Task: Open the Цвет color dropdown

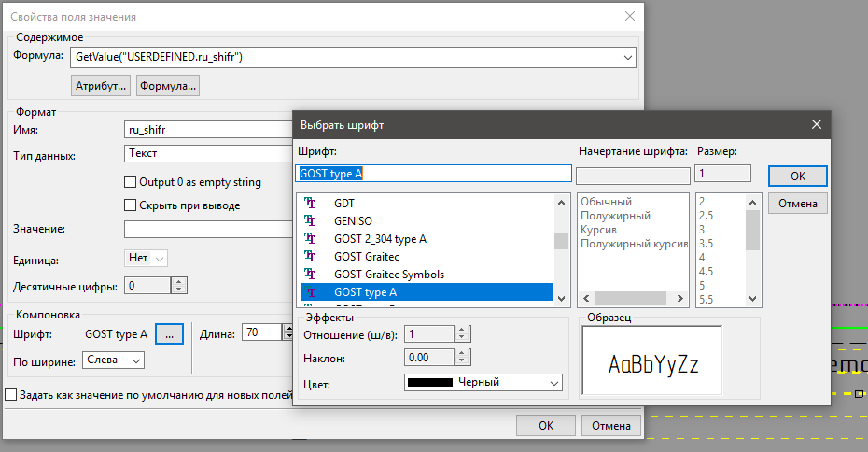Action: 554,382
